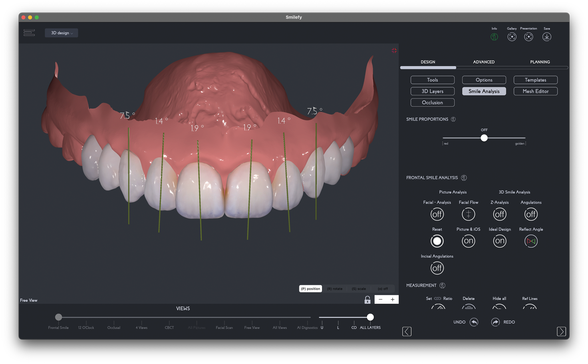
Task: Click the Save download icon
Action: click(546, 37)
